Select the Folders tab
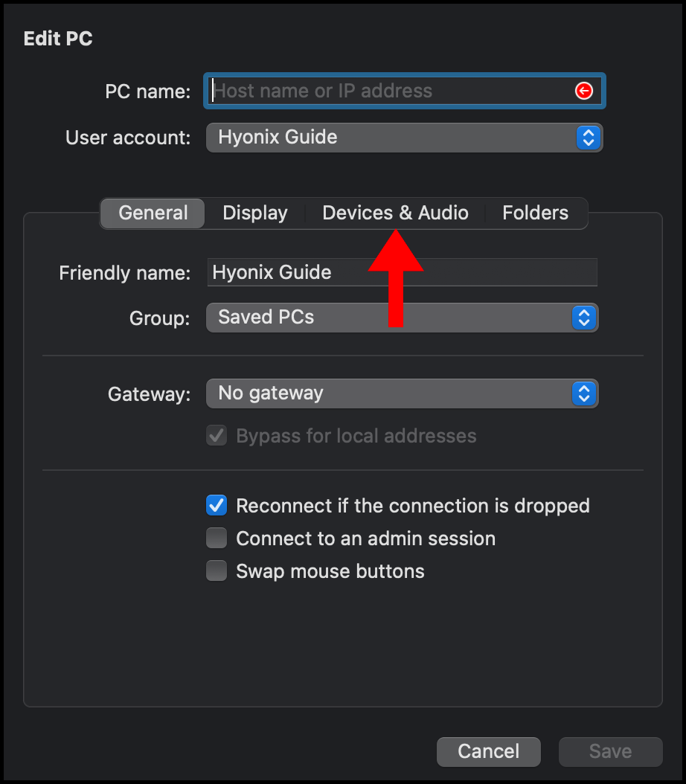Screen dimensions: 686x784 tap(535, 213)
